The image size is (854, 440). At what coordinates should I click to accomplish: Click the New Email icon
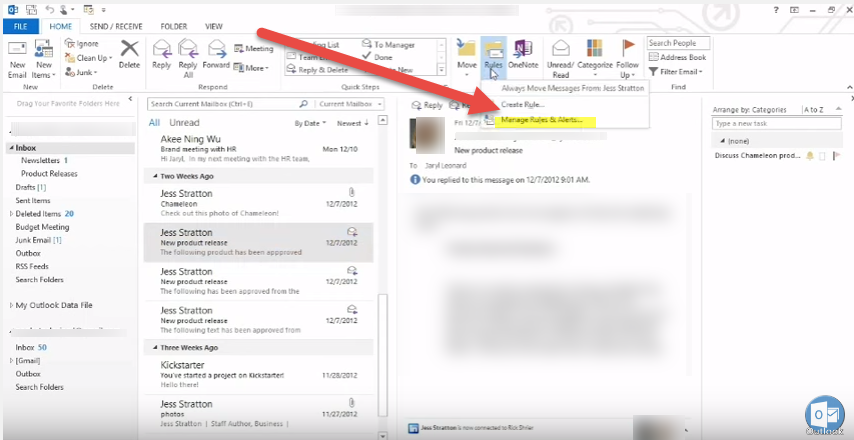(x=17, y=59)
